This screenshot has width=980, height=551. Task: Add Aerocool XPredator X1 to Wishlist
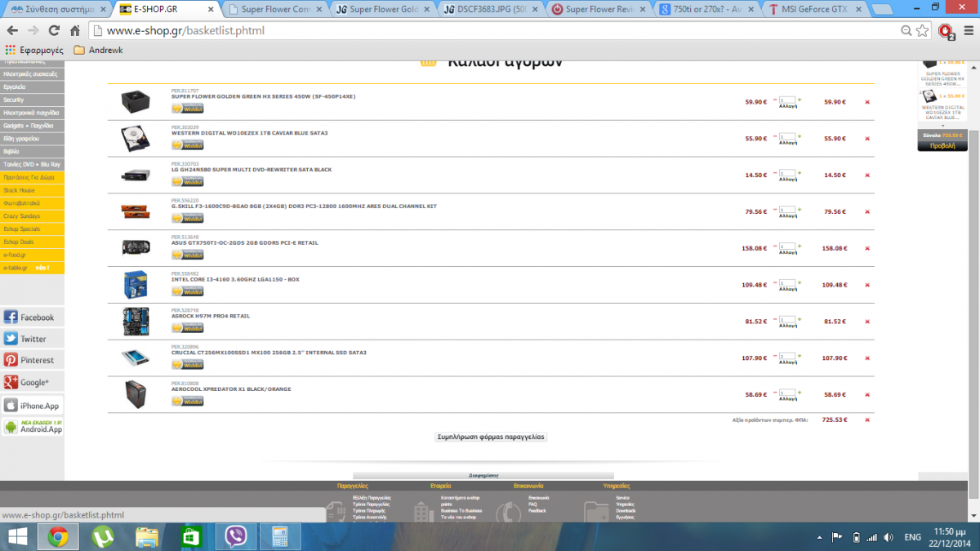coord(187,401)
